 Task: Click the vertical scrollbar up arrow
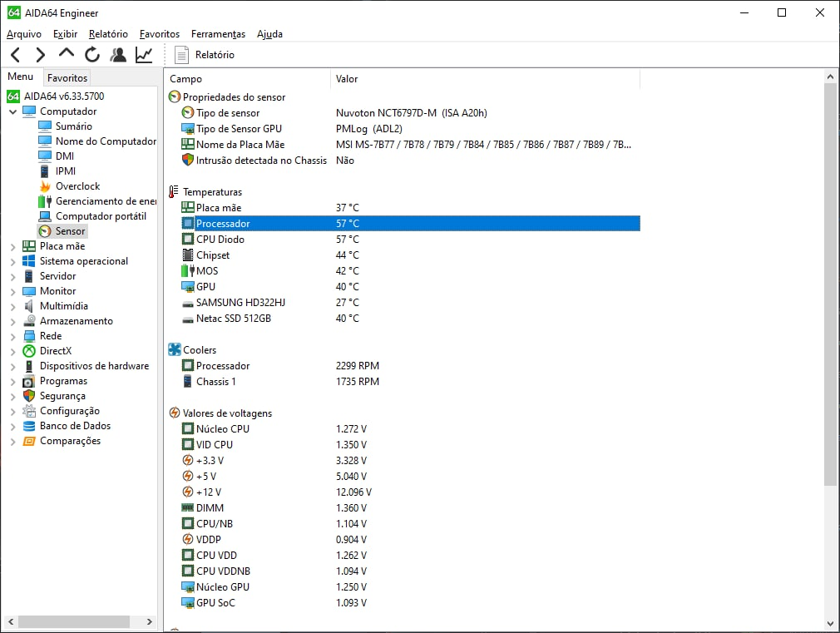point(830,77)
